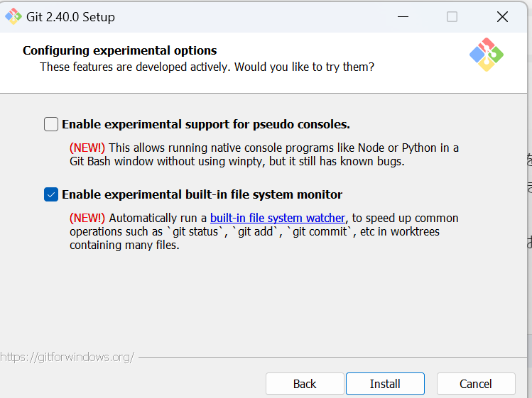Click the winpty description text for pseudo consoles
This screenshot has width=532, height=398.
(237, 161)
